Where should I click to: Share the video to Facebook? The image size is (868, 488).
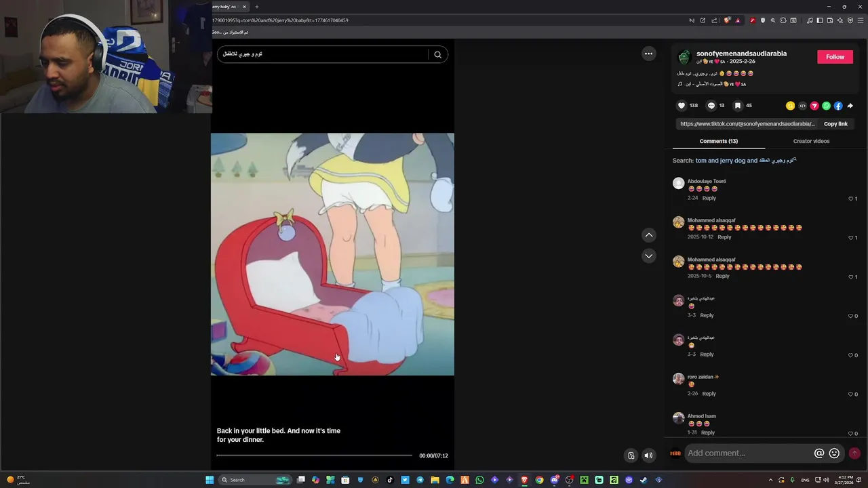click(x=838, y=106)
